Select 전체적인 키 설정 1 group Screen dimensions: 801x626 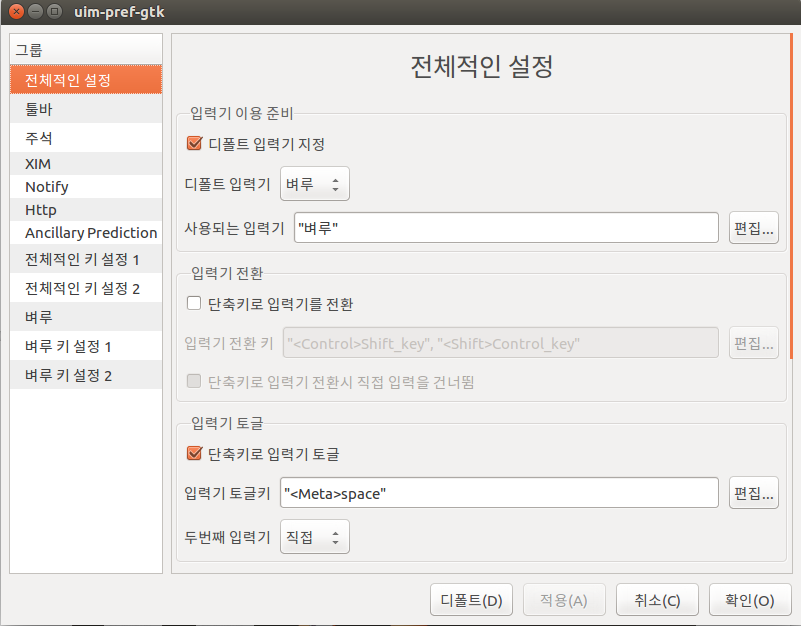(x=86, y=259)
